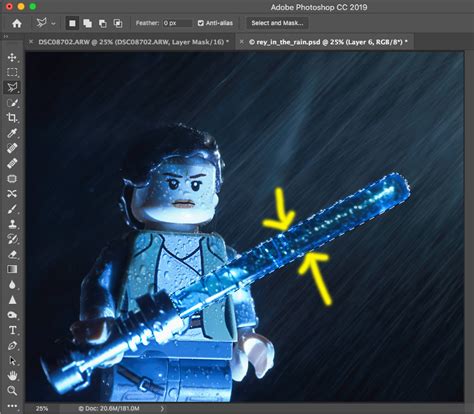Open the Edit Toolbar three-dots menu
The height and width of the screenshot is (414, 474).
point(12,406)
